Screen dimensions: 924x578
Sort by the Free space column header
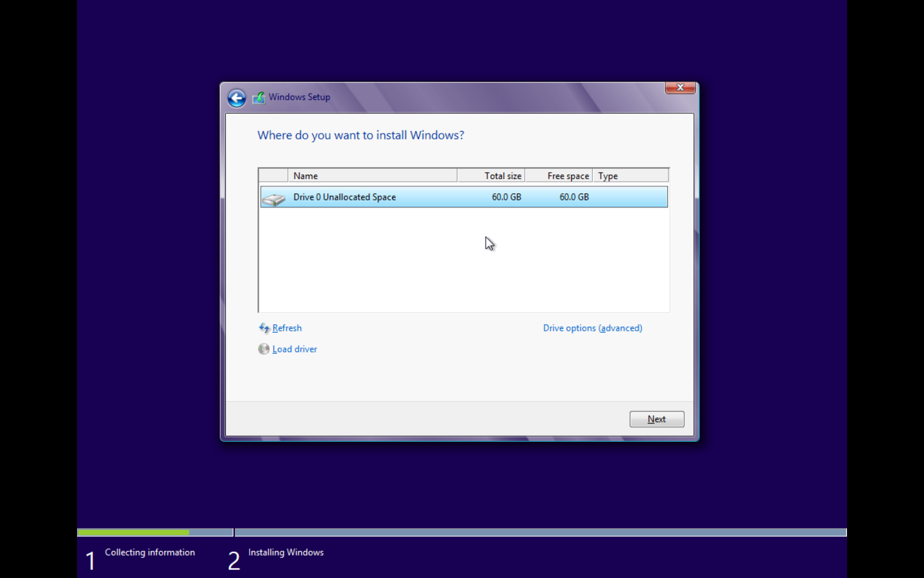558,176
